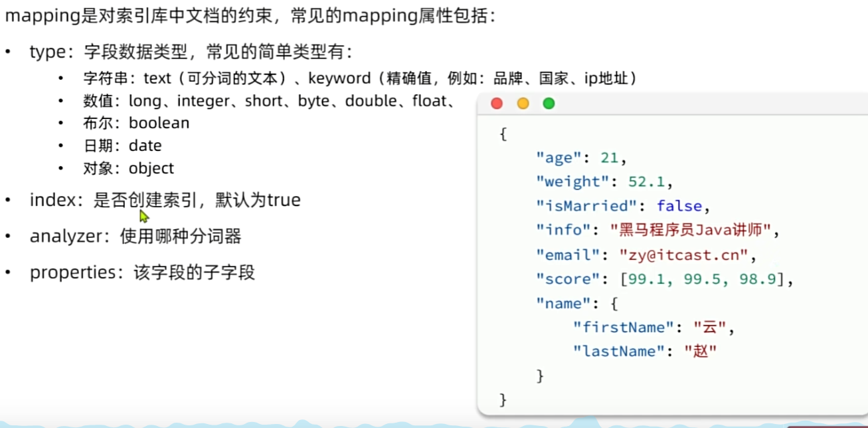The width and height of the screenshot is (868, 428).
Task: Click the "age" key in JSON
Action: [x=558, y=158]
